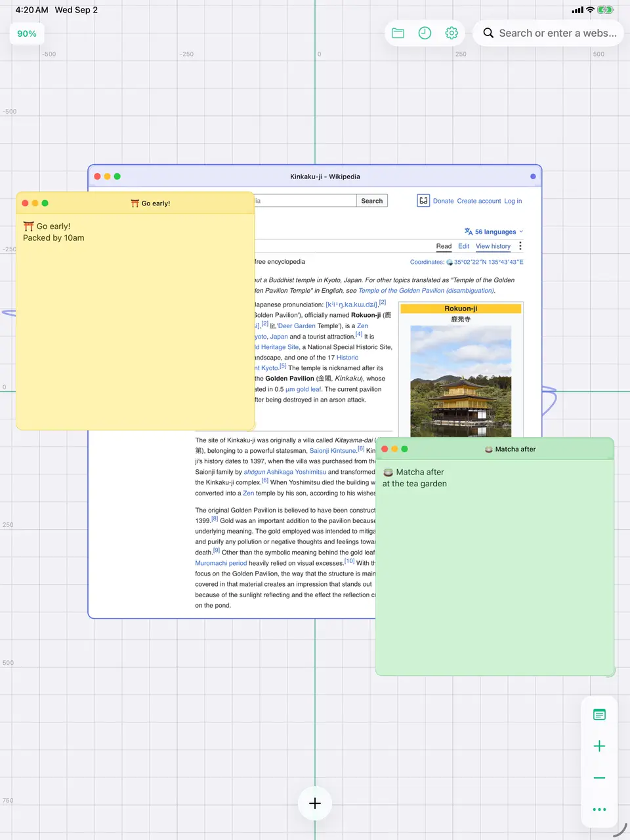Open the history clock icon
The width and height of the screenshot is (630, 840).
pos(425,33)
